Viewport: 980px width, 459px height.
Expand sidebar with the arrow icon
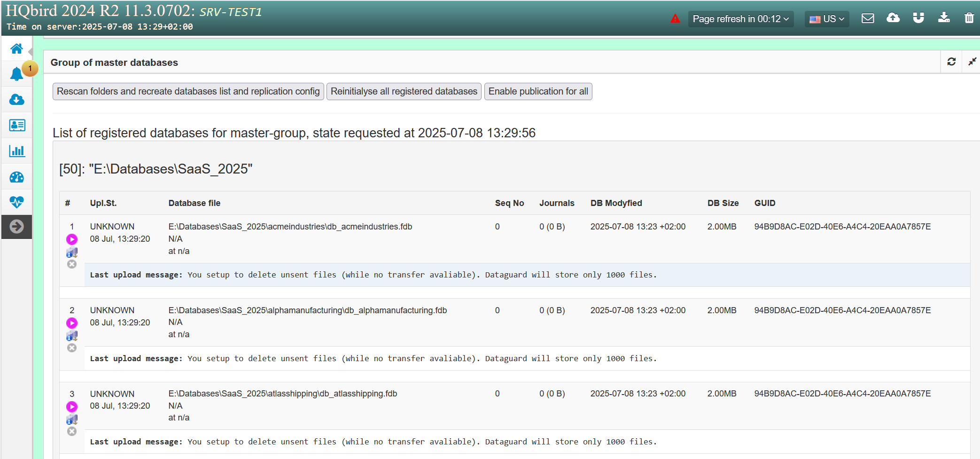point(16,227)
